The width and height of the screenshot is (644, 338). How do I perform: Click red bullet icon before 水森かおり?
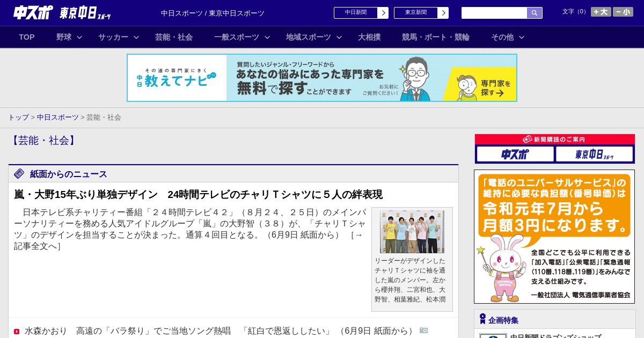17,332
